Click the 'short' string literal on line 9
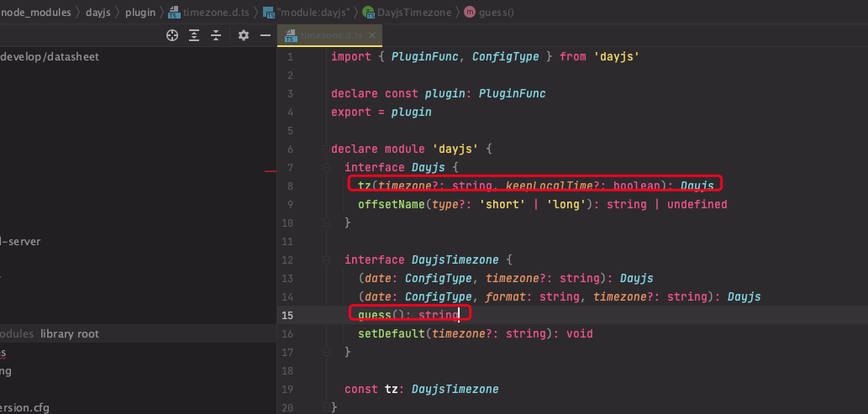 pyautogui.click(x=502, y=205)
